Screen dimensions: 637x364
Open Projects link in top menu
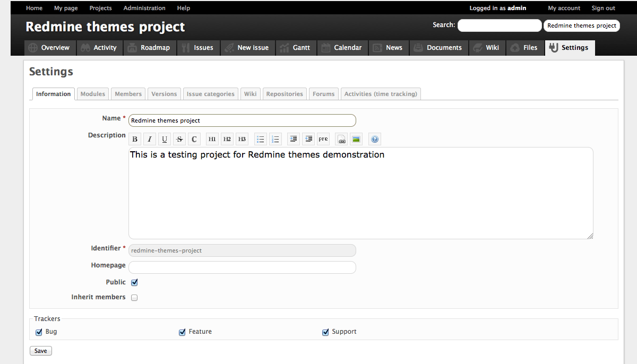pyautogui.click(x=101, y=8)
